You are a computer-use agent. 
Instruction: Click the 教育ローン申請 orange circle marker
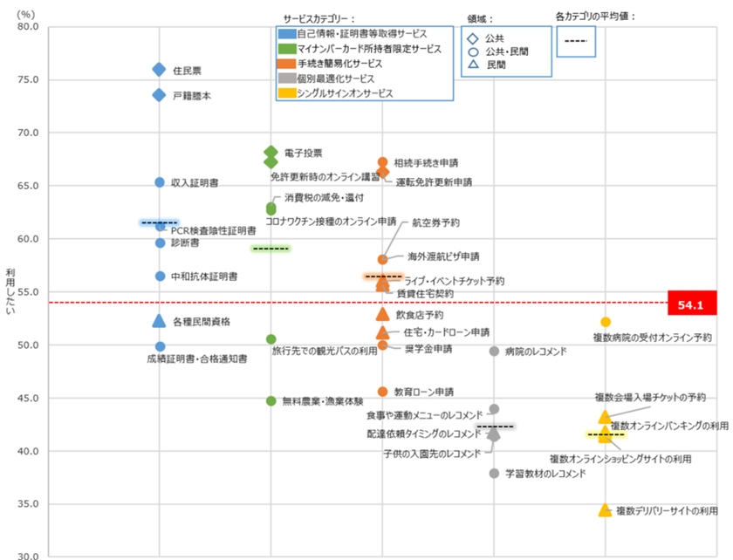tap(382, 392)
